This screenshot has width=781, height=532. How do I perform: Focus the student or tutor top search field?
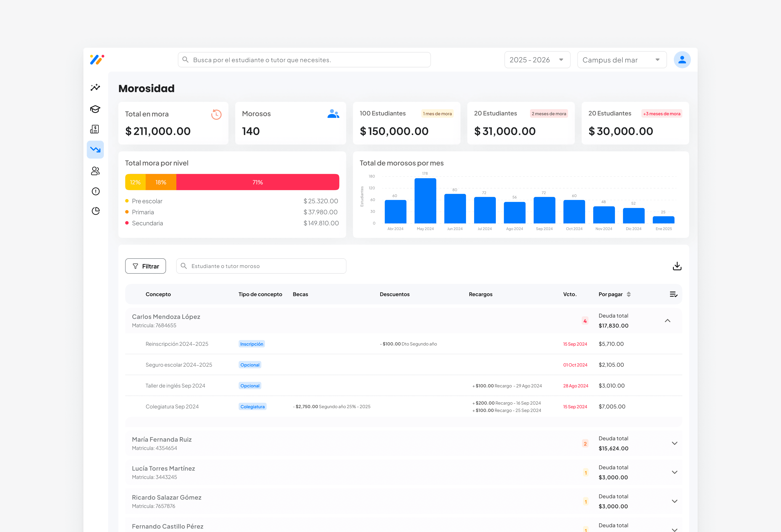(x=304, y=60)
